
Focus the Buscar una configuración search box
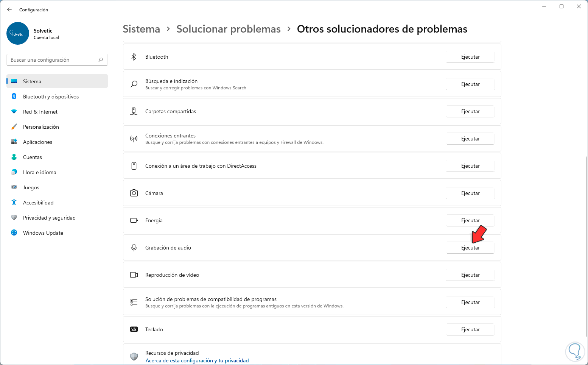click(53, 60)
